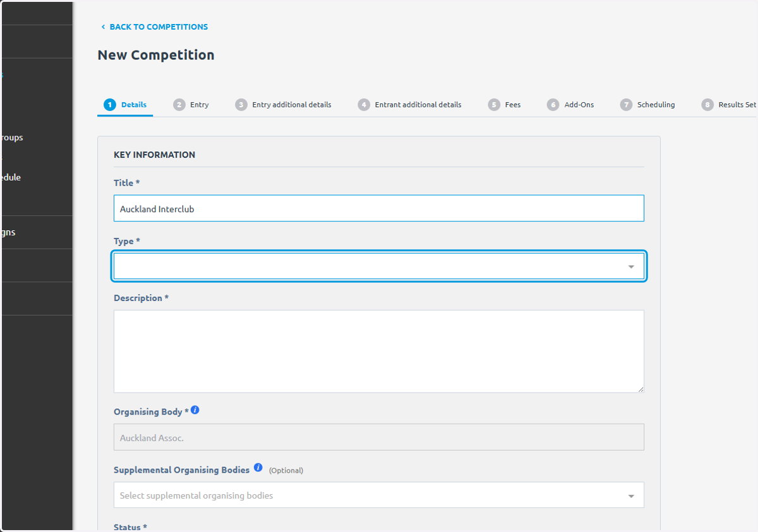The height and width of the screenshot is (532, 758).
Task: Open the Results Set tab
Action: coord(729,105)
